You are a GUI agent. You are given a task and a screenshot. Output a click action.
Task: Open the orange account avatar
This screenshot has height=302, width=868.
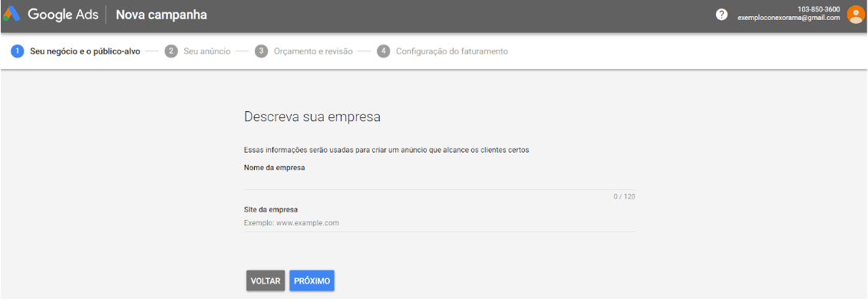pos(855,15)
